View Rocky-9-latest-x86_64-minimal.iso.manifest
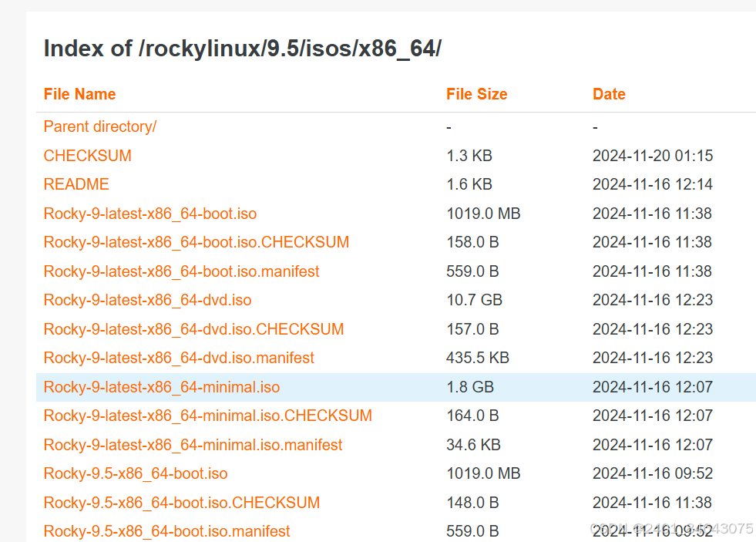Viewport: 756px width, 542px height. 192,445
